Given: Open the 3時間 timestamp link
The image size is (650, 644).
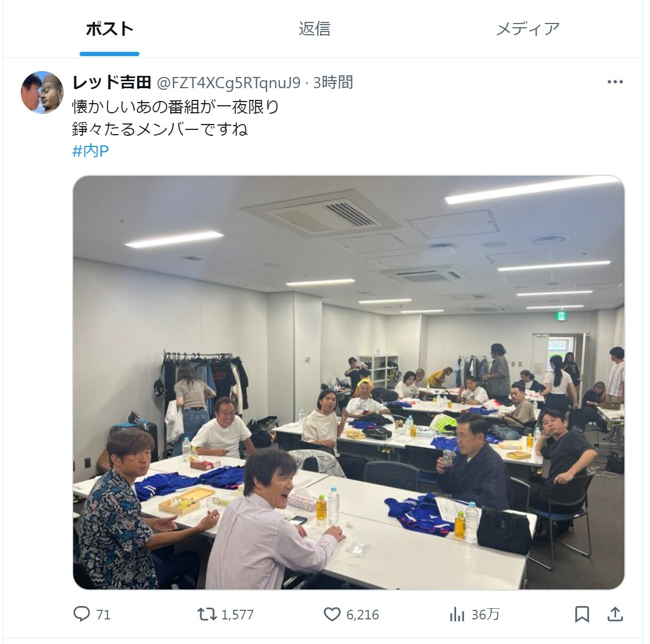Looking at the screenshot, I should coord(333,82).
